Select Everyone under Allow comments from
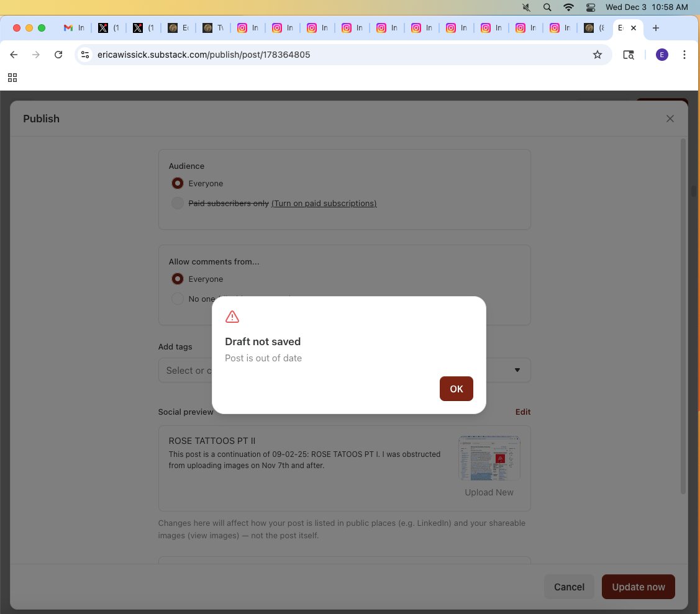Image resolution: width=700 pixels, height=614 pixels. tap(177, 279)
